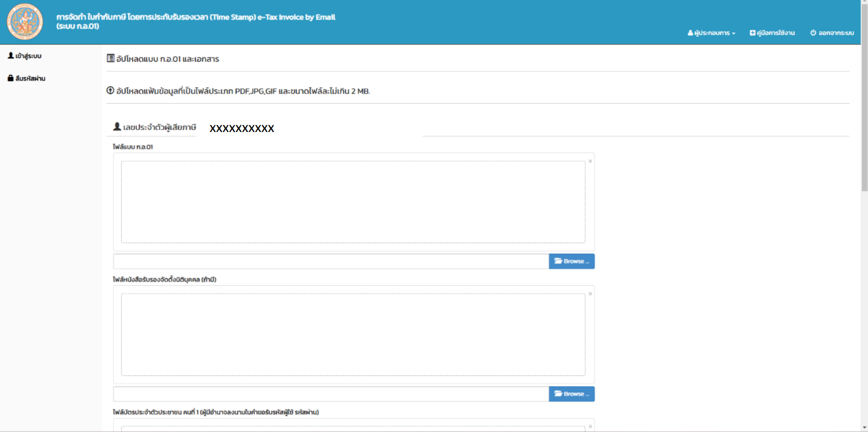Open the คู่มือการใช้งาน user manual link
868x432 pixels.
point(775,33)
